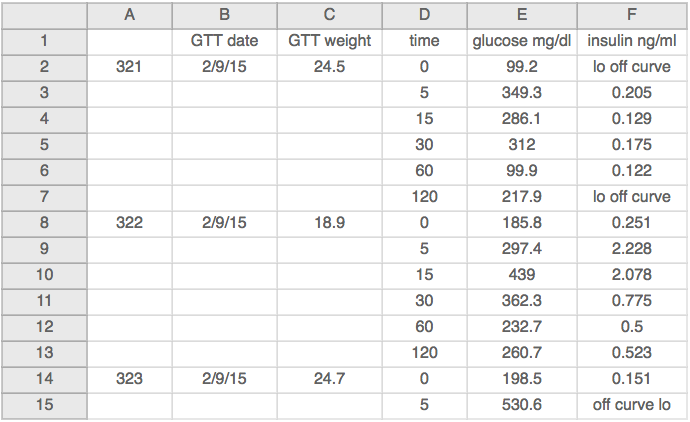Click the cell containing 321
690x422 pixels.
129,67
